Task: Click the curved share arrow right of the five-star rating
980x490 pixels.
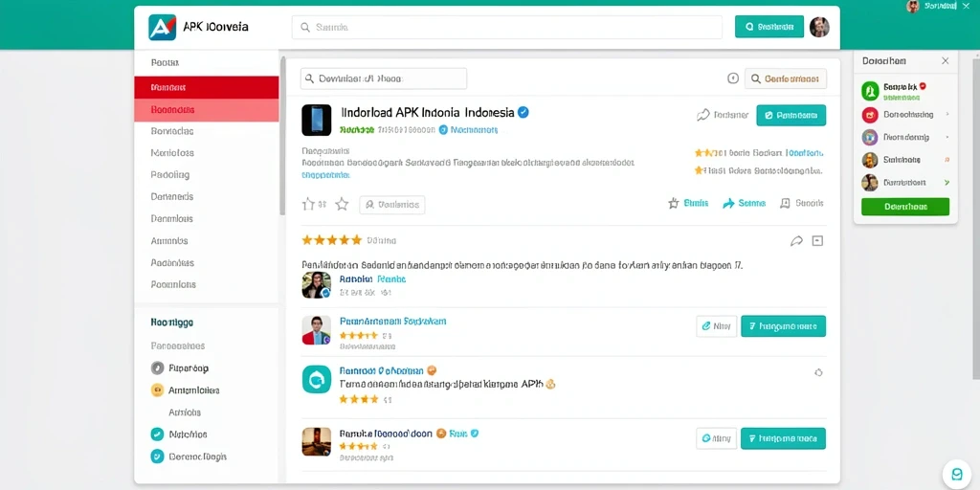Action: coord(796,241)
